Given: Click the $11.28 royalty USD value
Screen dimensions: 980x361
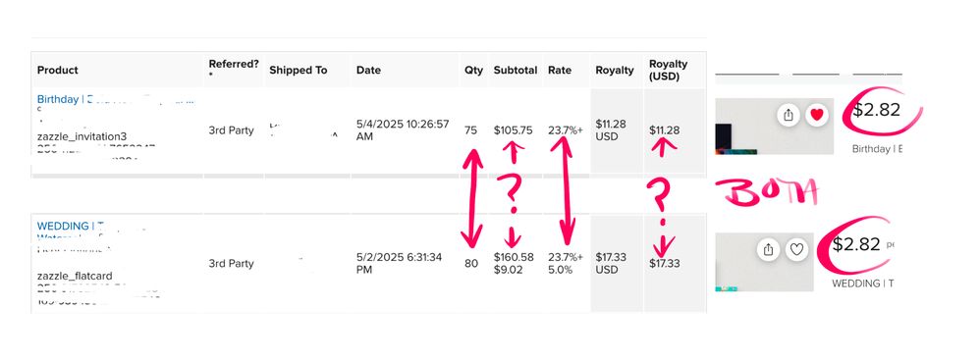Looking at the screenshot, I should pos(665,130).
